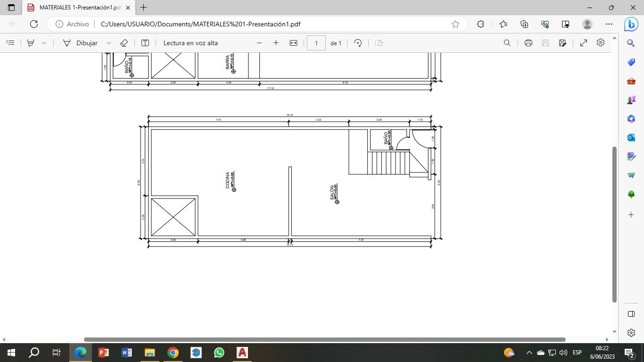Open the page view options
Screen dimensions: 644x362
379,43
